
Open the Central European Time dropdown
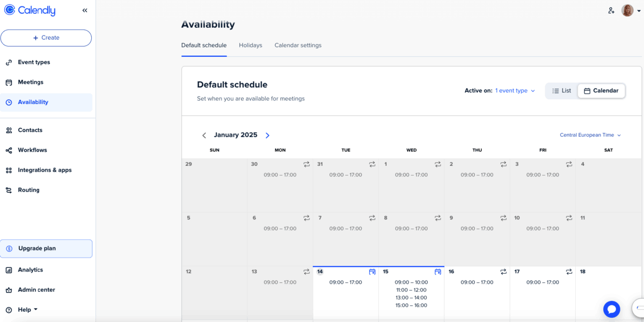[589, 135]
